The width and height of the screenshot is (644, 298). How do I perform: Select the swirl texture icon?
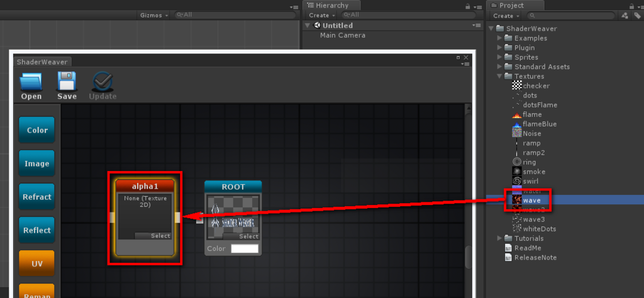517,181
